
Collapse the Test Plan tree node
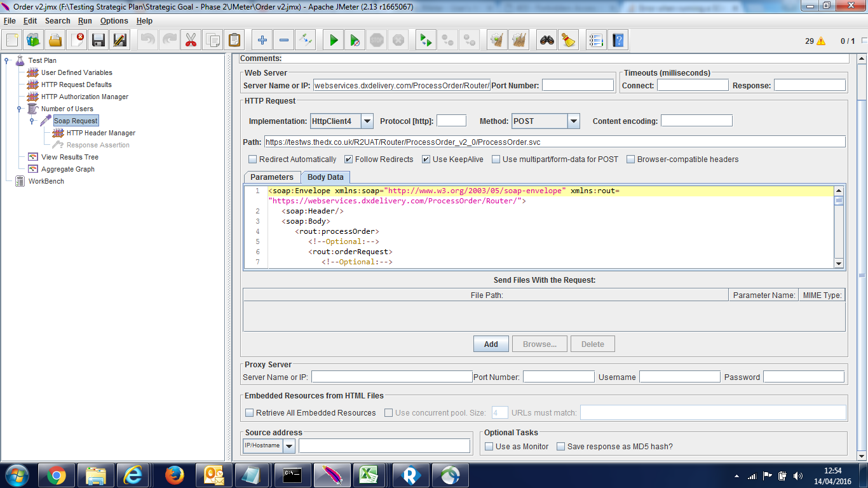pos(7,61)
